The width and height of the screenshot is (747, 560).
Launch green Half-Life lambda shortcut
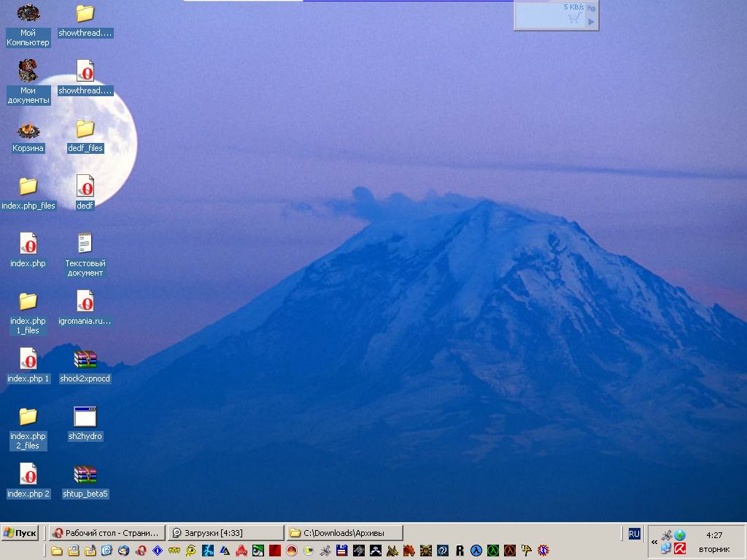click(x=492, y=551)
